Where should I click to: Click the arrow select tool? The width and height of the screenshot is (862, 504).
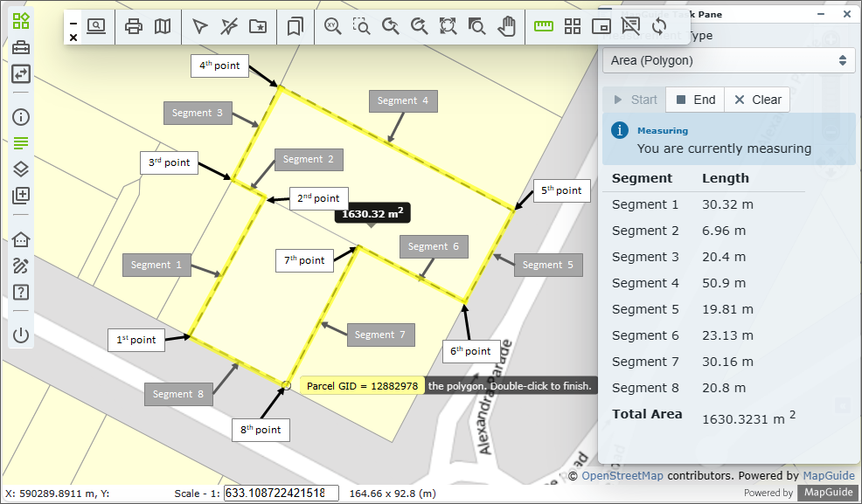[x=200, y=26]
